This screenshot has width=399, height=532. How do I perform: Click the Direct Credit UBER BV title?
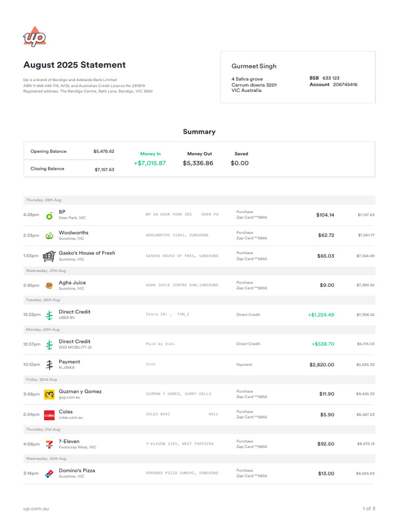pos(74,312)
